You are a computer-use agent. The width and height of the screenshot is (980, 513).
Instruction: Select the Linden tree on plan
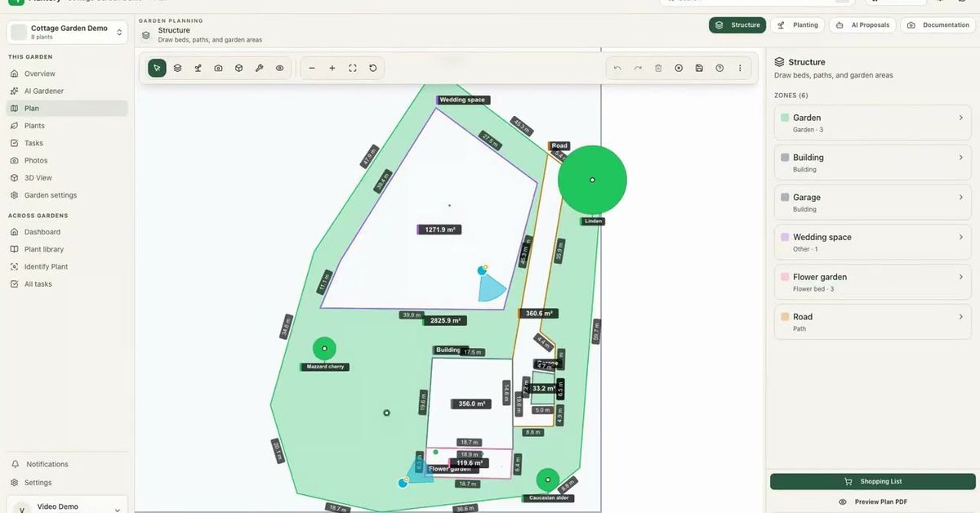coord(592,180)
